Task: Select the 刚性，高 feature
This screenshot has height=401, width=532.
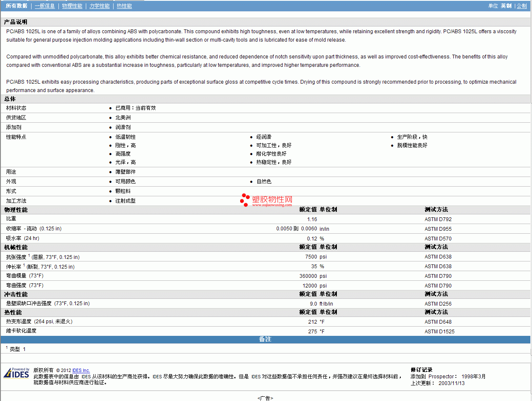Action: 125,145
